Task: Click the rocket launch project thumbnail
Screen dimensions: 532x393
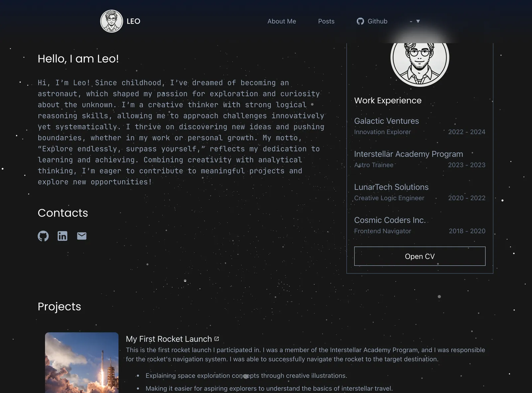Action: [x=82, y=362]
